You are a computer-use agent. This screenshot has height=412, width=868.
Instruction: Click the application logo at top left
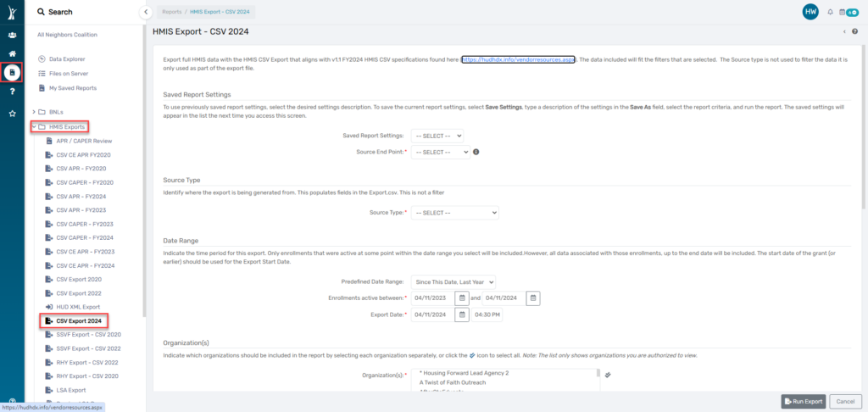(12, 12)
